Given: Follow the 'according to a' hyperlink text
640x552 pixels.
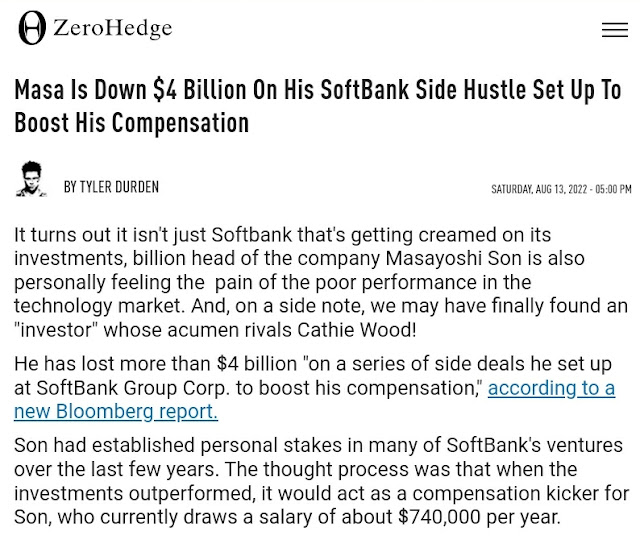Looking at the screenshot, I should (551, 388).
